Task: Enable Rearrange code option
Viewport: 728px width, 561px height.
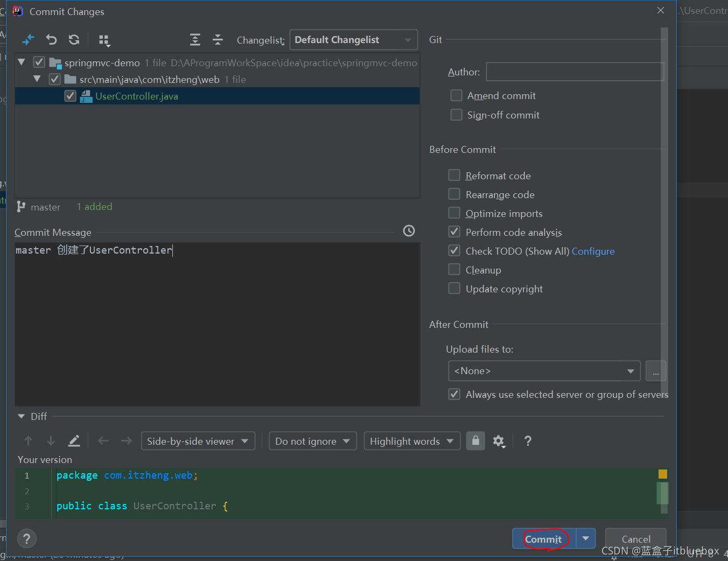Action: 454,194
